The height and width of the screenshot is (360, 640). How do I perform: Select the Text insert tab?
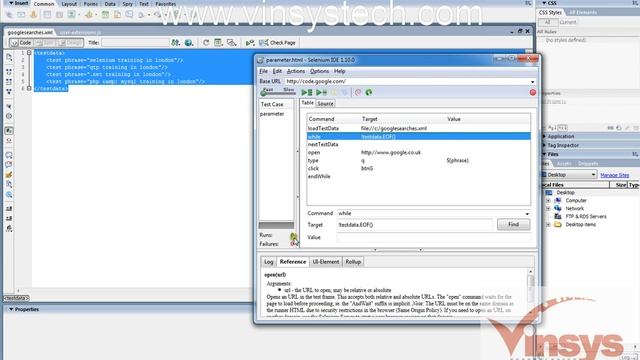pyautogui.click(x=144, y=4)
